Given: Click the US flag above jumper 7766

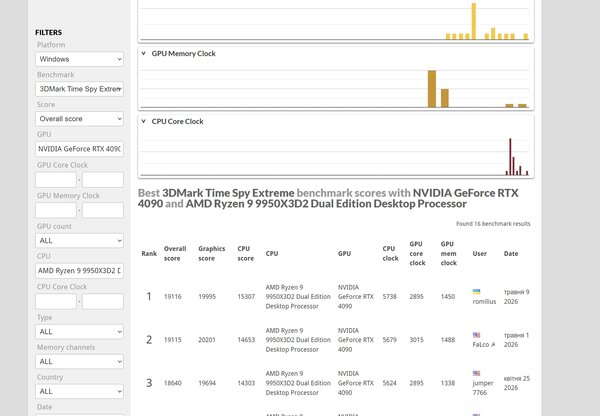Looking at the screenshot, I should pyautogui.click(x=476, y=373).
